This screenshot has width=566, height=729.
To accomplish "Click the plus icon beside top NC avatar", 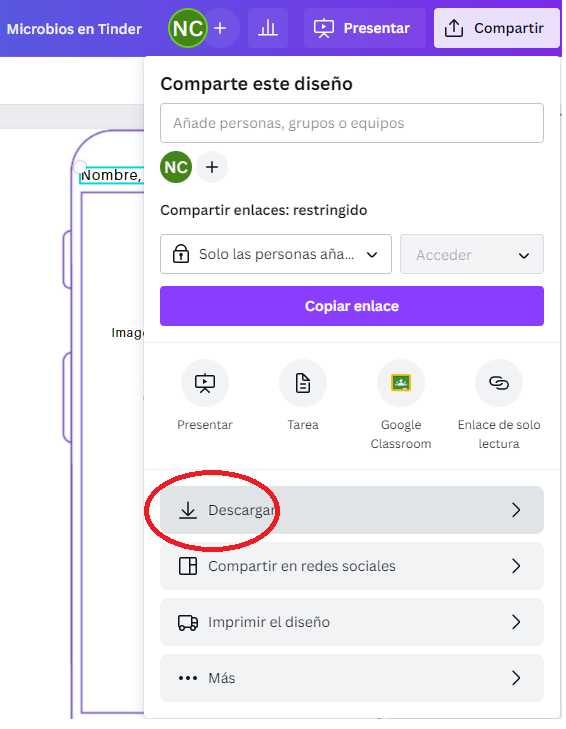I will [x=220, y=28].
